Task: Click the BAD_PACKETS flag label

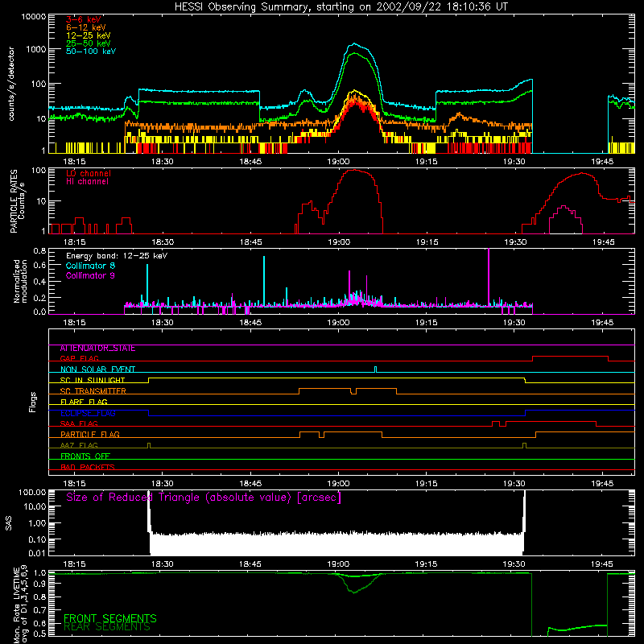Action: point(88,467)
